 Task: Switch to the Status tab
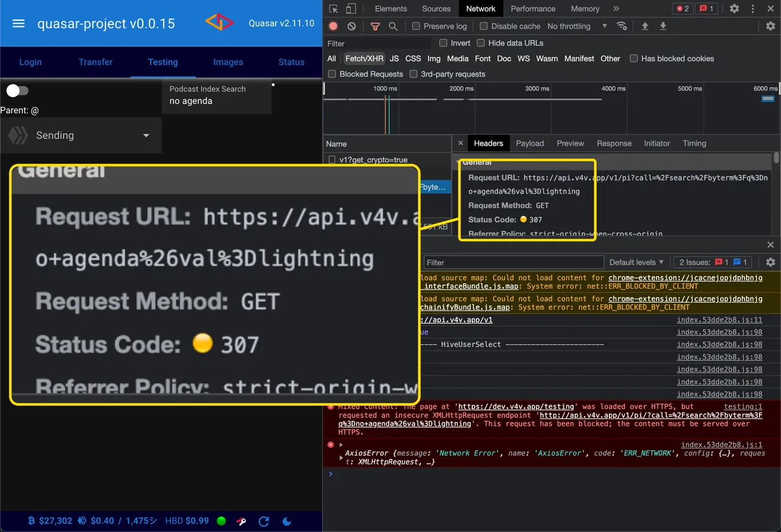(x=292, y=62)
